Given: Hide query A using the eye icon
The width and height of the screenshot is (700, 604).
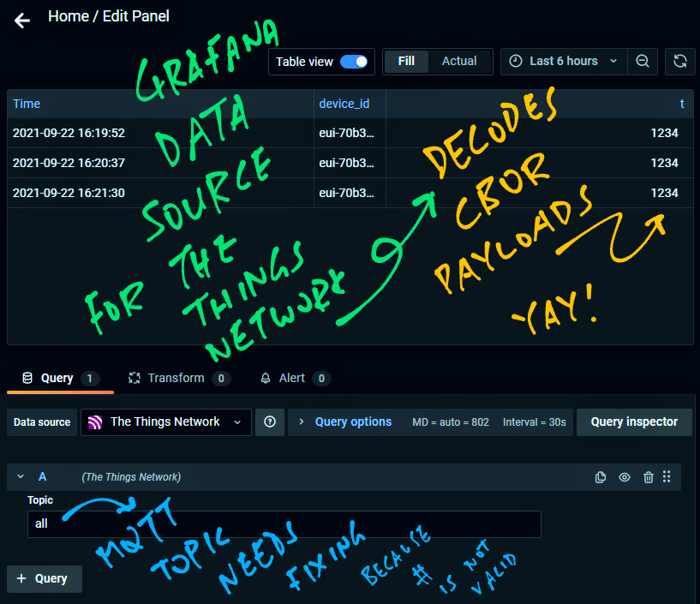Looking at the screenshot, I should click(x=625, y=477).
